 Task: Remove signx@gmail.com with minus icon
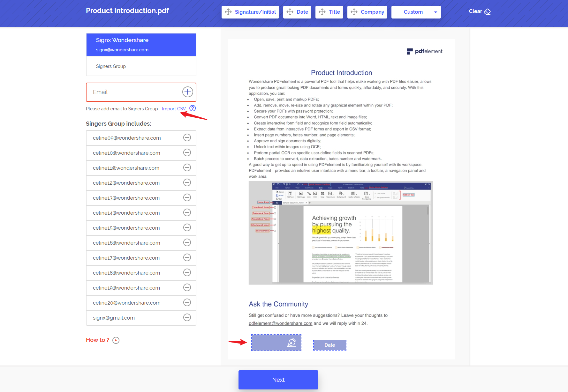187,317
